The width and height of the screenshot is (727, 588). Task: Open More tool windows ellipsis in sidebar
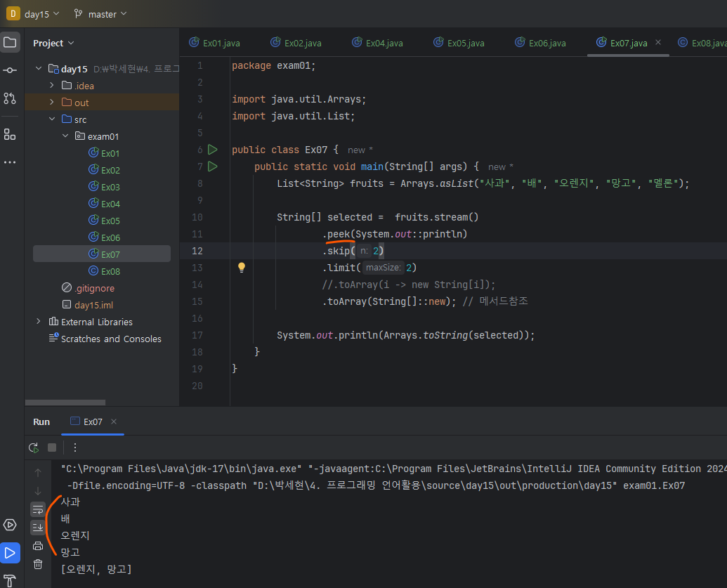[x=10, y=162]
